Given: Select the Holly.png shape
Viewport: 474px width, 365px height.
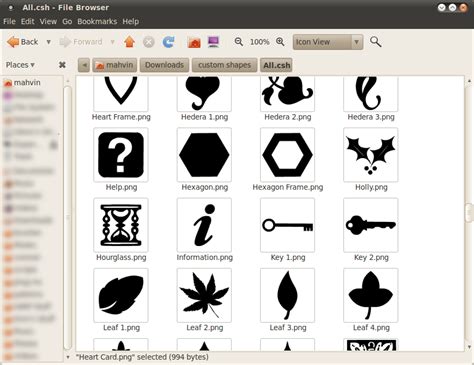Looking at the screenshot, I should (371, 155).
